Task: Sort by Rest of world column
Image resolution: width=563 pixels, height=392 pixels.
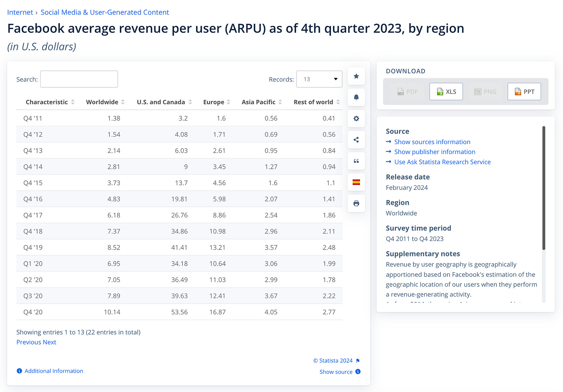Action: click(317, 102)
